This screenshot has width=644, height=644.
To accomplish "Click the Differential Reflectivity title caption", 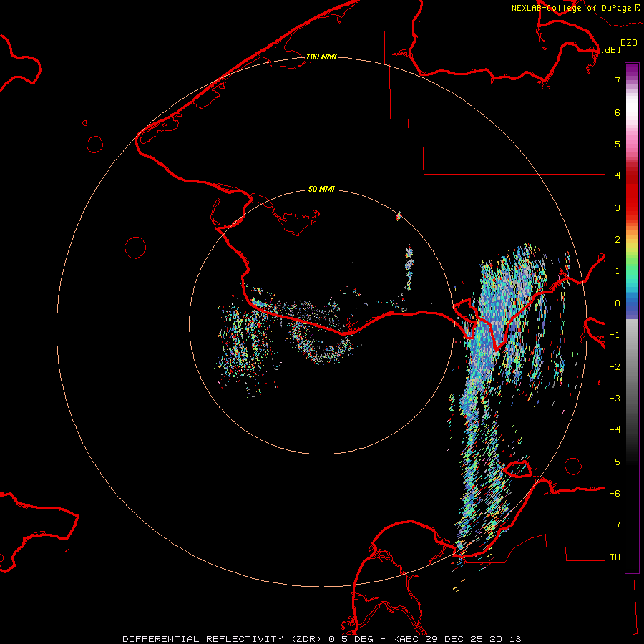I will pos(321,639).
